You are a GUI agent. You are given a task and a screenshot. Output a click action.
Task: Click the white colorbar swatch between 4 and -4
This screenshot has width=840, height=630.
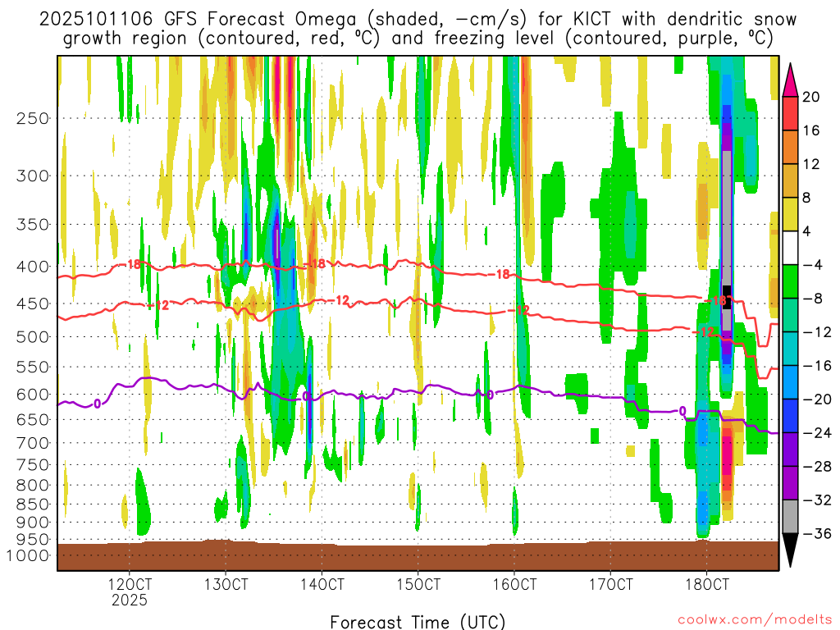(790, 248)
